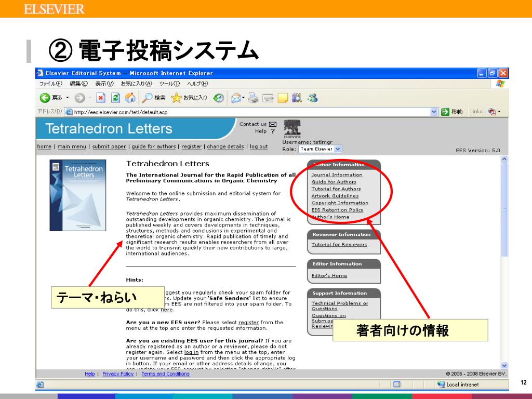Click the URL address input field
The width and height of the screenshot is (532, 399).
tap(251, 112)
